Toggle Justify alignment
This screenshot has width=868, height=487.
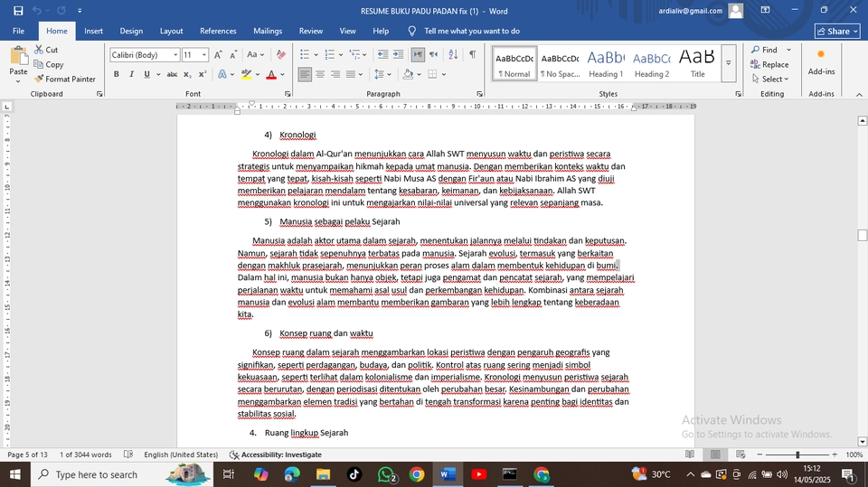click(x=351, y=74)
